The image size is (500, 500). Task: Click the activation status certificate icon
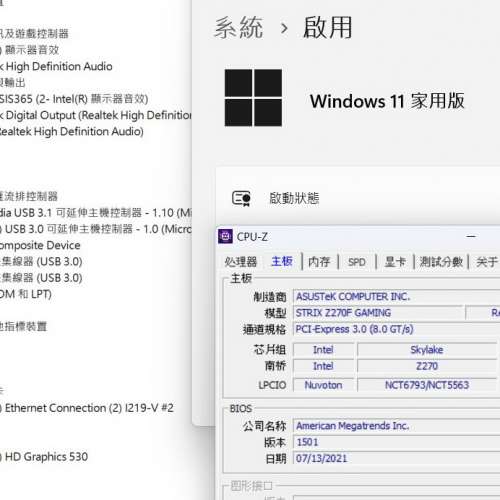[241, 198]
